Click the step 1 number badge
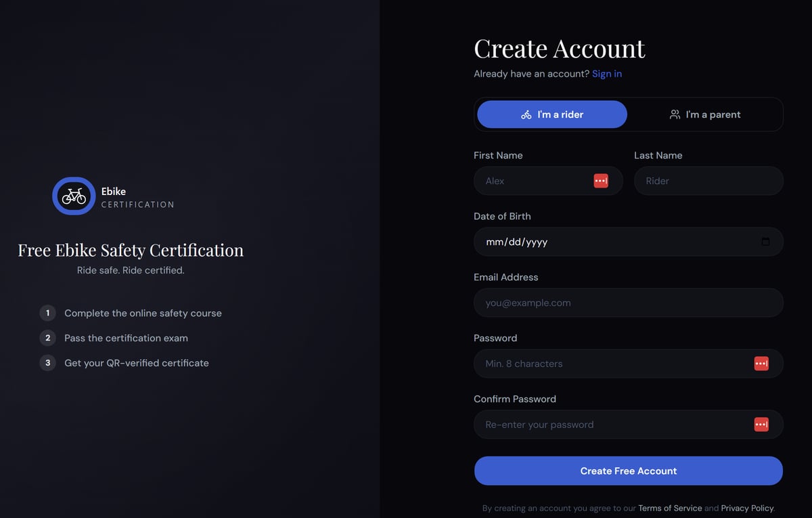 tap(47, 313)
